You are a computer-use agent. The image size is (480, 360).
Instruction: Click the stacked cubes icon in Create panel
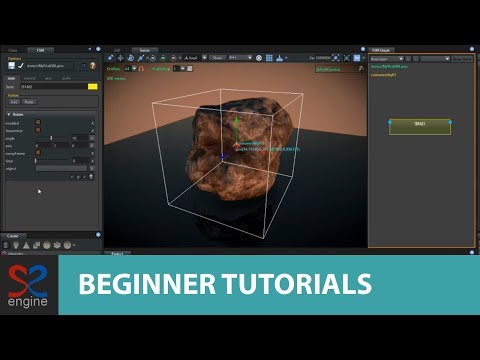pyautogui.click(x=37, y=245)
